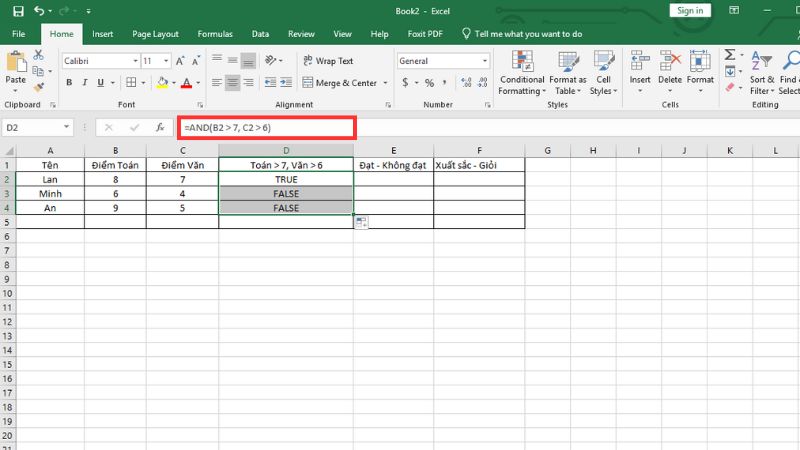The width and height of the screenshot is (800, 450).
Task: Click the Cut scissors icon
Action: pyautogui.click(x=40, y=56)
